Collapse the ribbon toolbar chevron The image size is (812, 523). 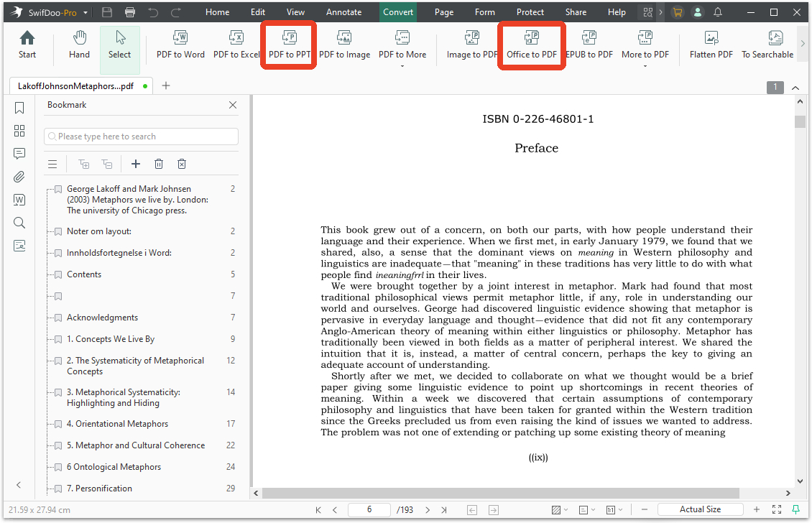[795, 88]
